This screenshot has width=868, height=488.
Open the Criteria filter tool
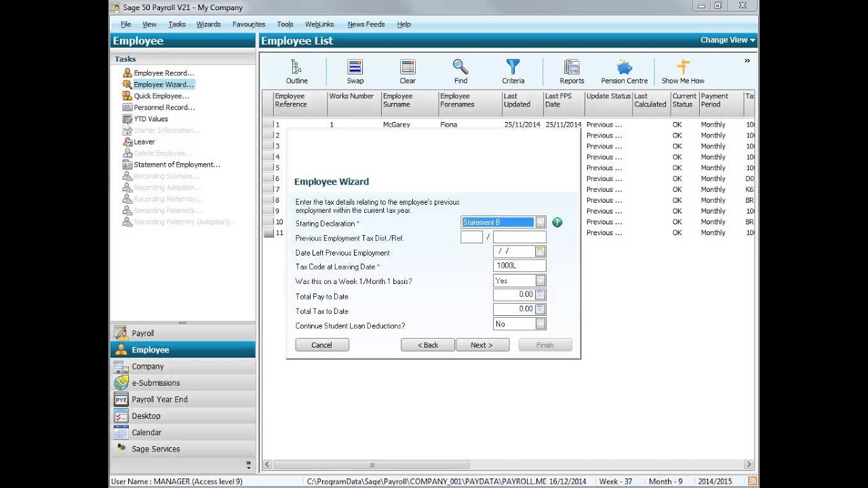point(513,71)
